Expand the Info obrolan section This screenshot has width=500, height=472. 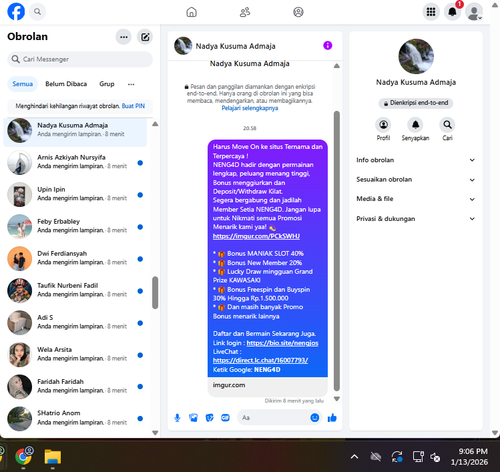(415, 160)
